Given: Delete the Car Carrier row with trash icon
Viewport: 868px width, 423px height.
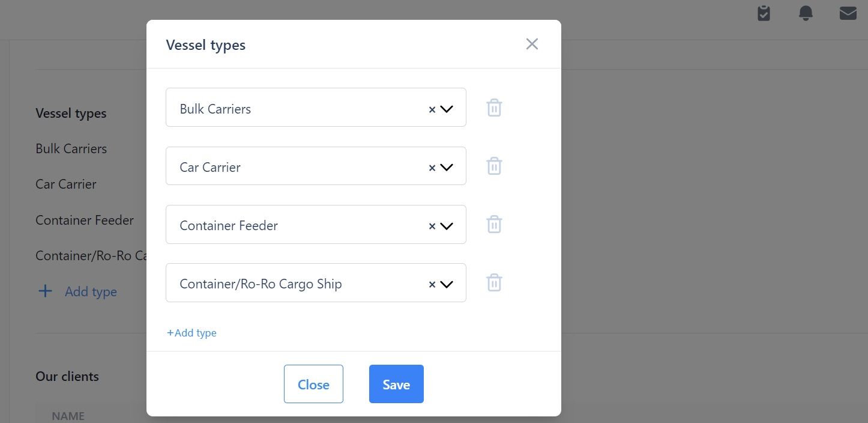Looking at the screenshot, I should tap(494, 166).
